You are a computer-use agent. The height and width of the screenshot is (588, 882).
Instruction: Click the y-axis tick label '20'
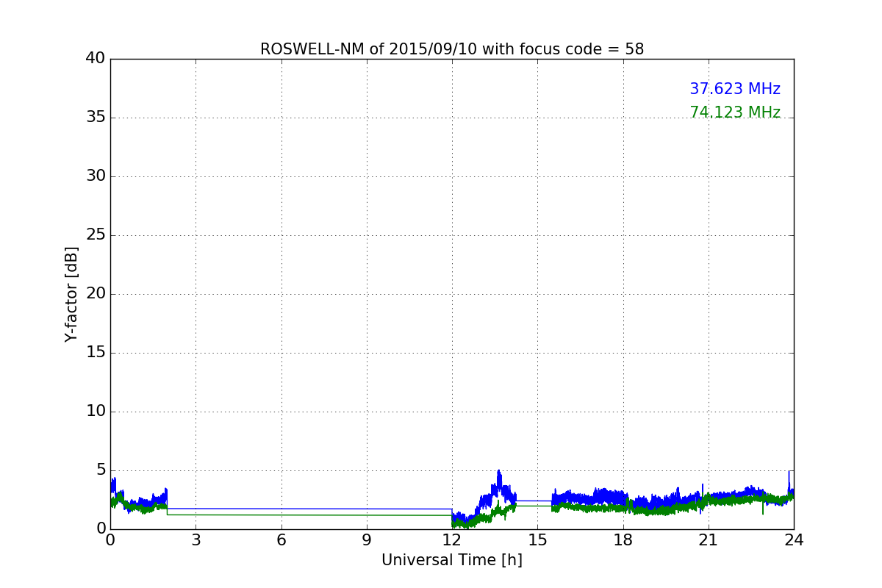[96, 294]
